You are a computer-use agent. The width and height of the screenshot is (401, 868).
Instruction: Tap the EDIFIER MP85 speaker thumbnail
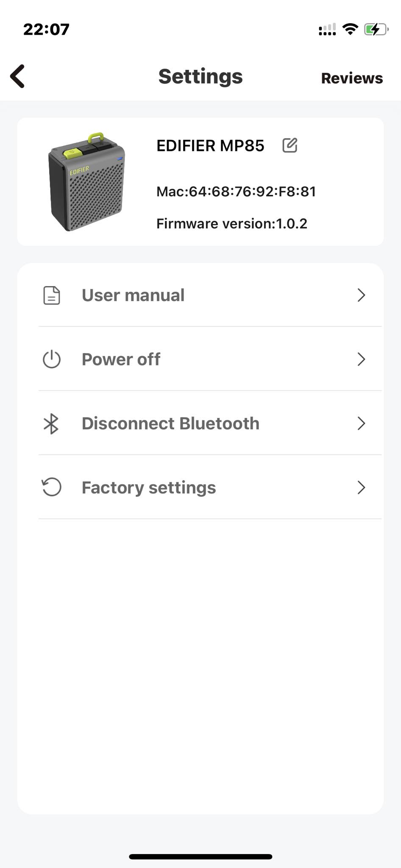click(x=86, y=182)
